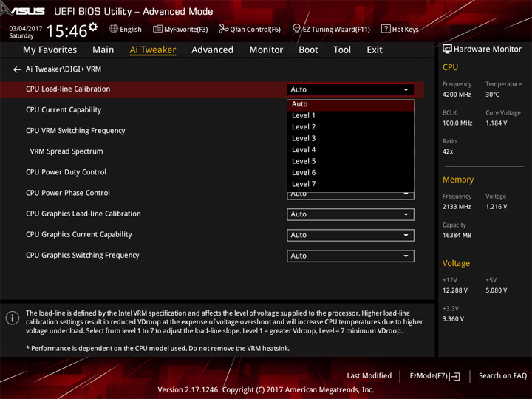Switch to the Monitor tab

(266, 50)
